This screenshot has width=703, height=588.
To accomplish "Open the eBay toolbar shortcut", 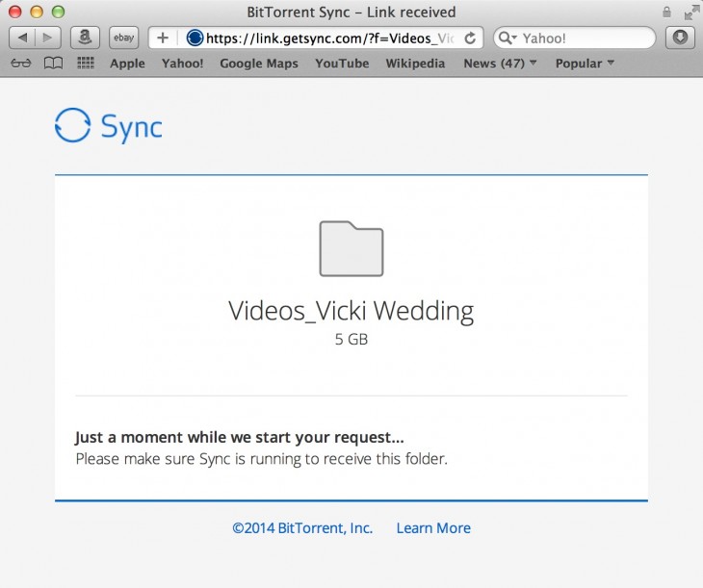I will tap(123, 38).
